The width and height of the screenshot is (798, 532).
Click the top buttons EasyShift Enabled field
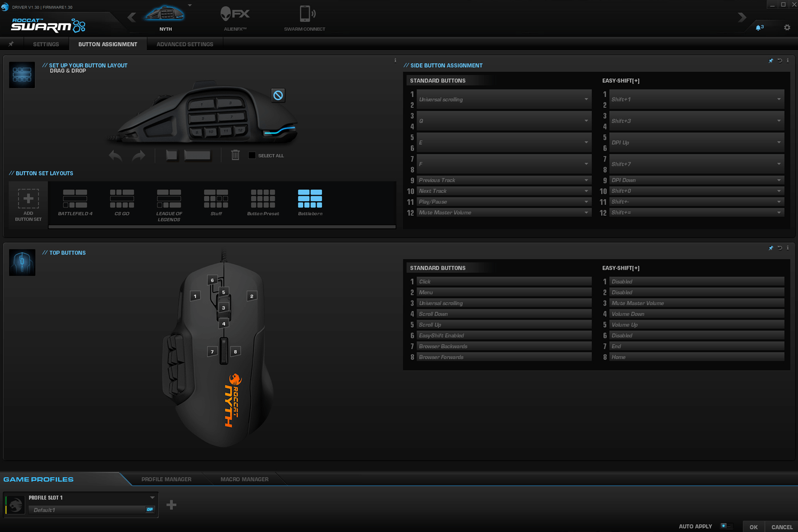pos(504,336)
